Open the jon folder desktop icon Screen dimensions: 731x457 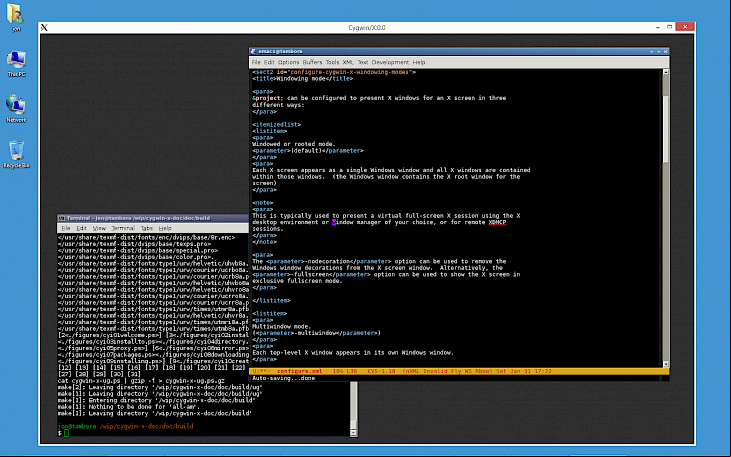coord(15,17)
